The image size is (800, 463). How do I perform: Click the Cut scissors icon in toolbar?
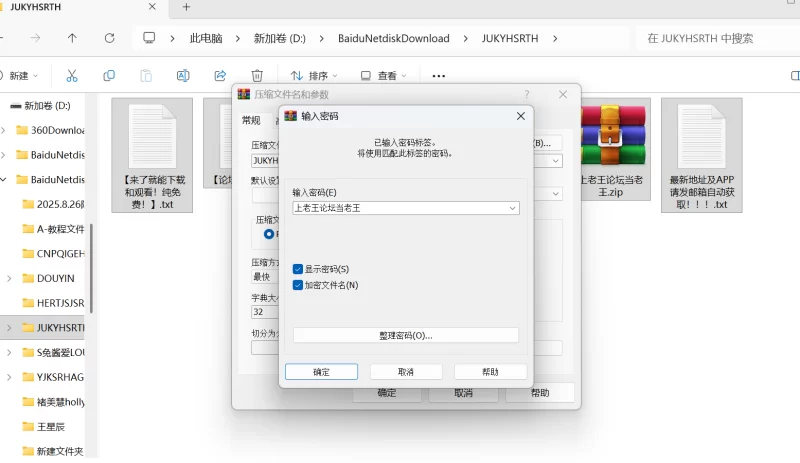tap(72, 75)
